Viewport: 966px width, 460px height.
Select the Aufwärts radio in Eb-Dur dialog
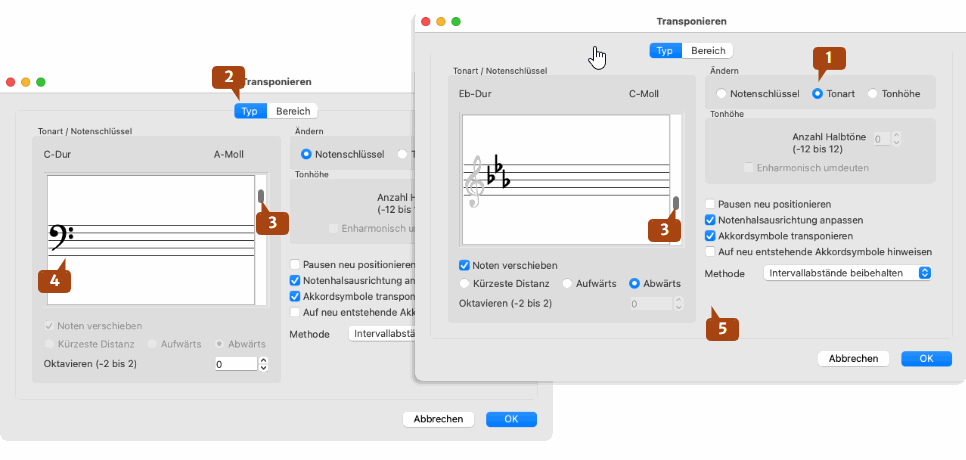coord(568,283)
